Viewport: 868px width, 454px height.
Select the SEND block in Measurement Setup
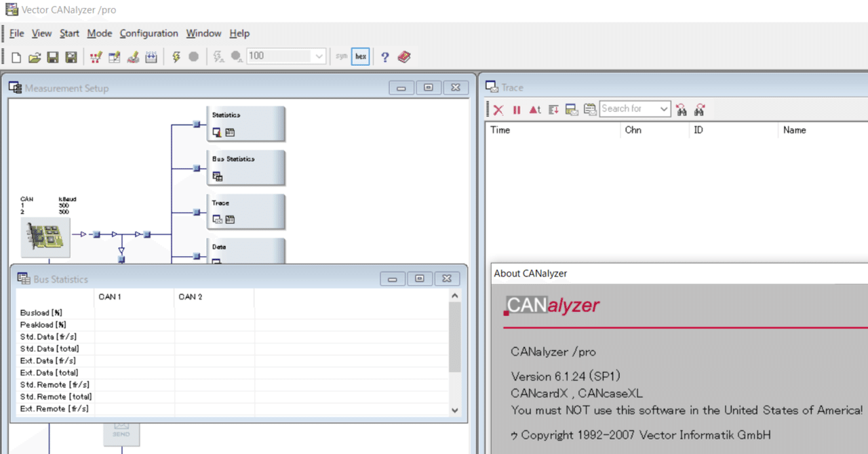pos(121,434)
